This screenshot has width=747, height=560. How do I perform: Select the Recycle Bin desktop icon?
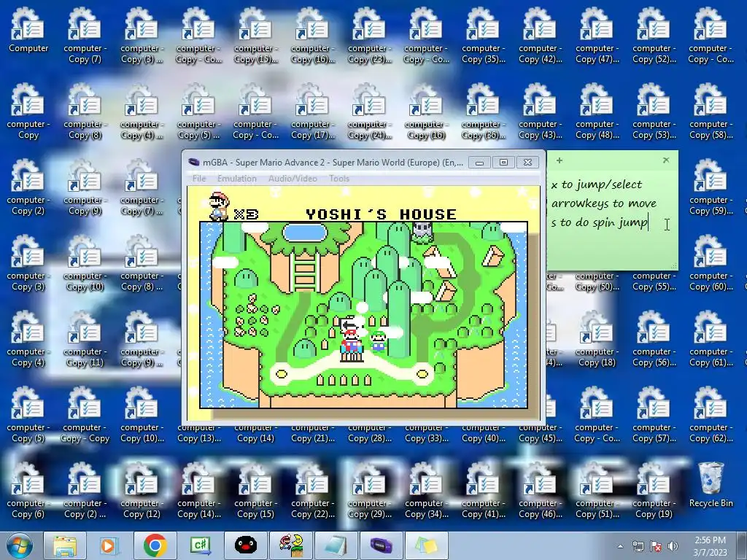click(711, 485)
